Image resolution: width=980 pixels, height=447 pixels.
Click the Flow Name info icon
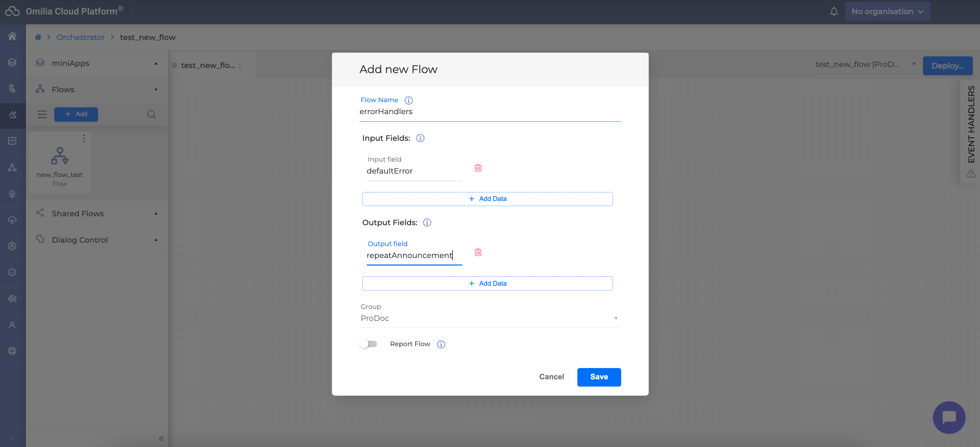408,100
